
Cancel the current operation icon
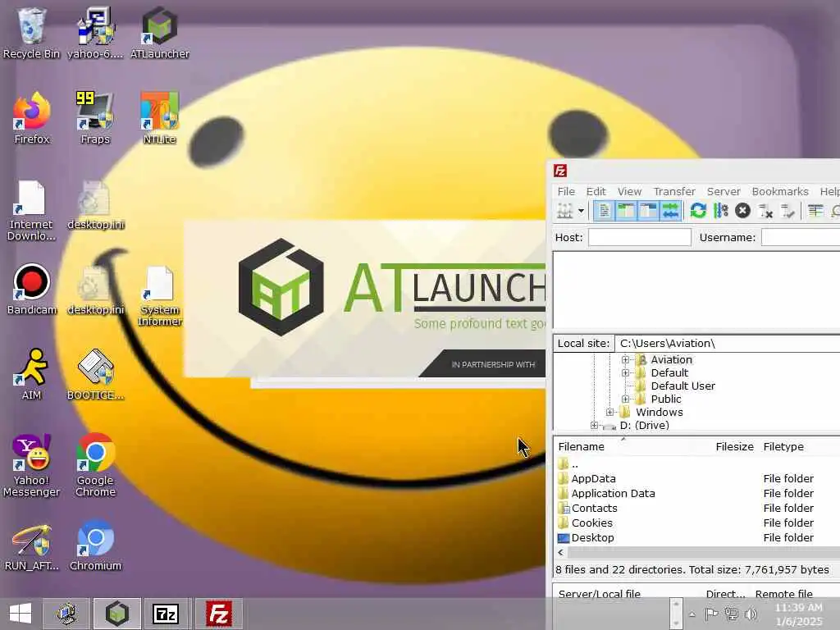[x=742, y=211]
